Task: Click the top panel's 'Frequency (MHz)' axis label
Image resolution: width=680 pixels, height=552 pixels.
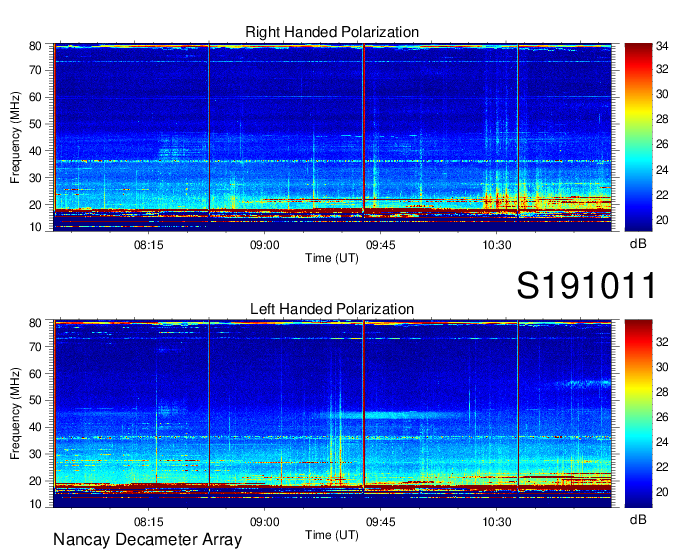Action: [15, 137]
